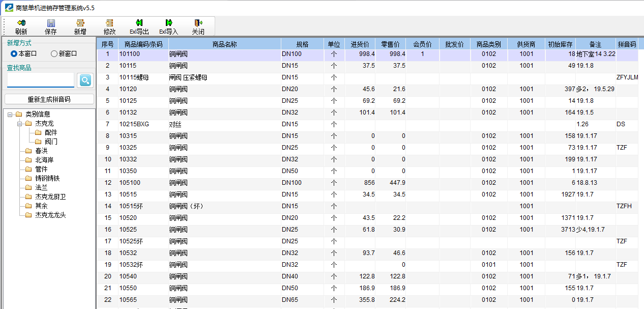Click the 进货价 column header
Image resolution: width=644 pixels, height=309 pixels.
360,44
